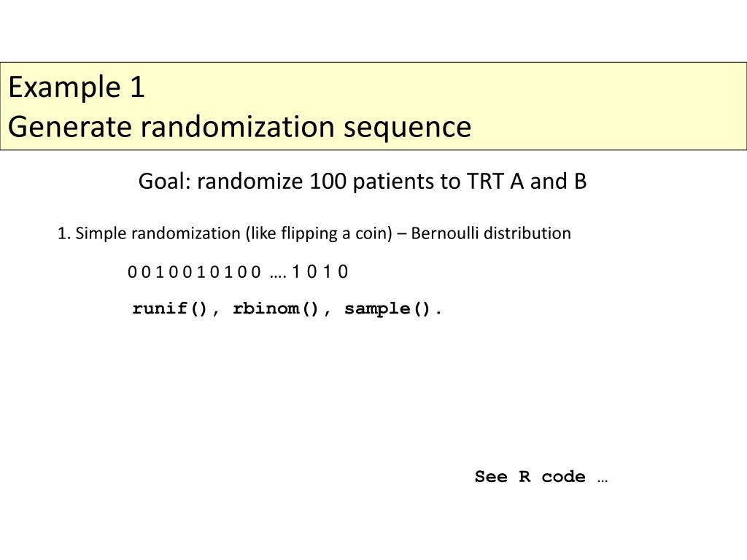Click the 'sample()' function name
747x560 pixels.
(387, 308)
